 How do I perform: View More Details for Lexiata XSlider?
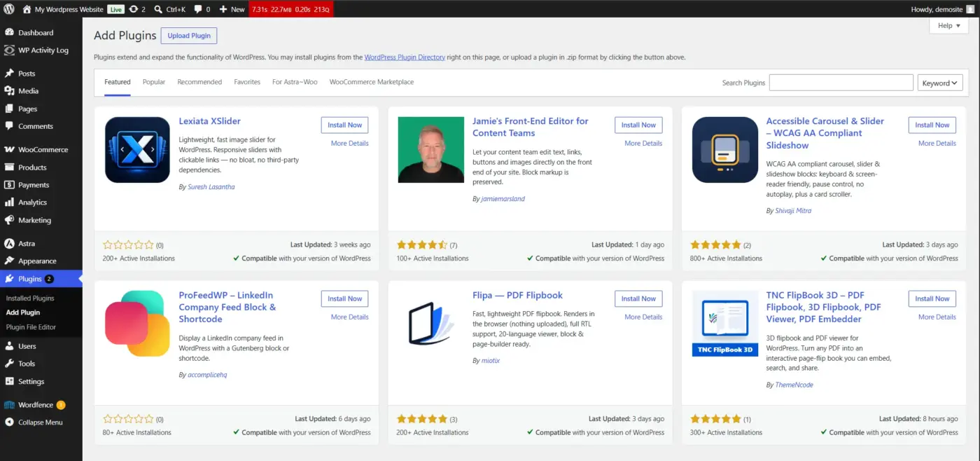click(x=350, y=143)
